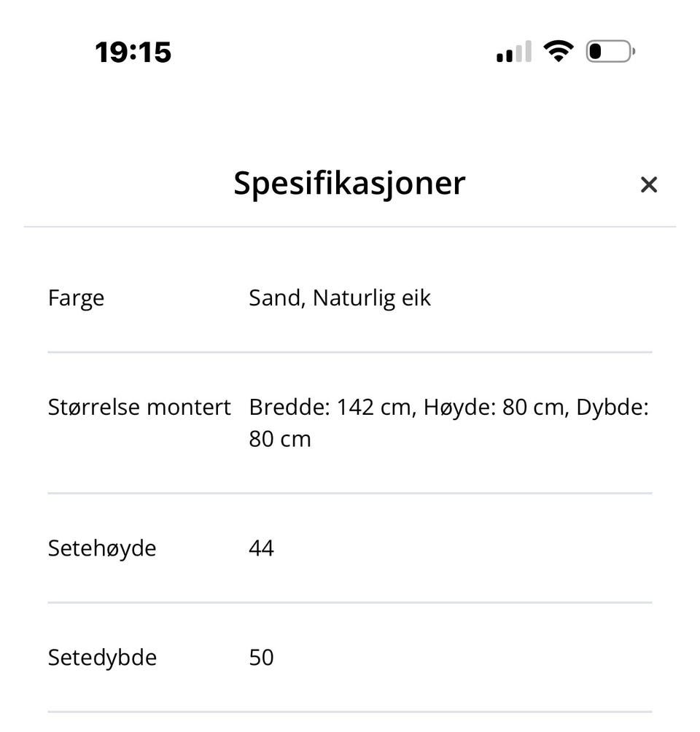Tap the Spesifikasjoner heading
Viewport: 700px width, 732px height.
349,183
